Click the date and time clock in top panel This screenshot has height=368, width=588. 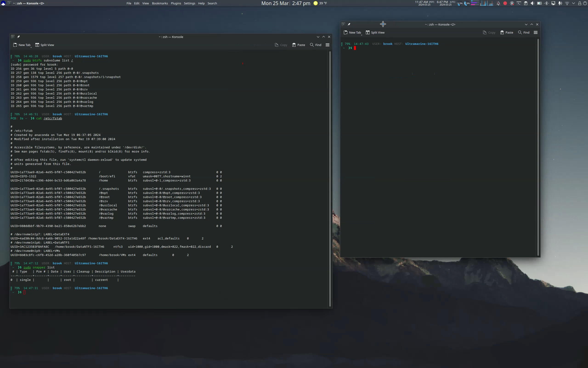286,3
